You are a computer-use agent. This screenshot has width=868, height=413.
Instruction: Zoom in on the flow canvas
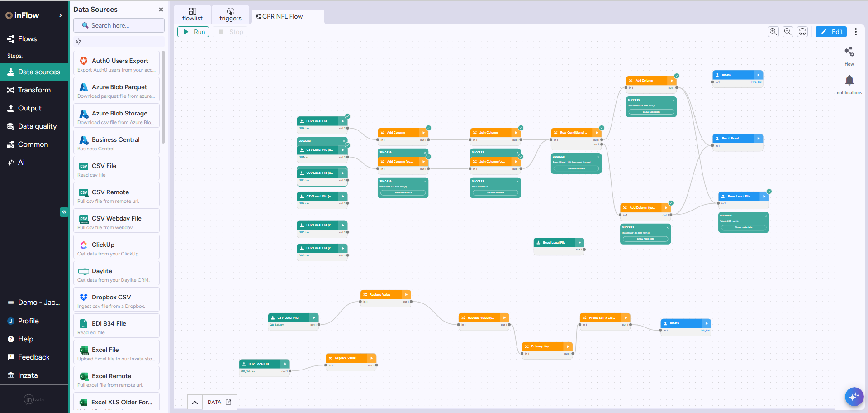click(x=773, y=32)
